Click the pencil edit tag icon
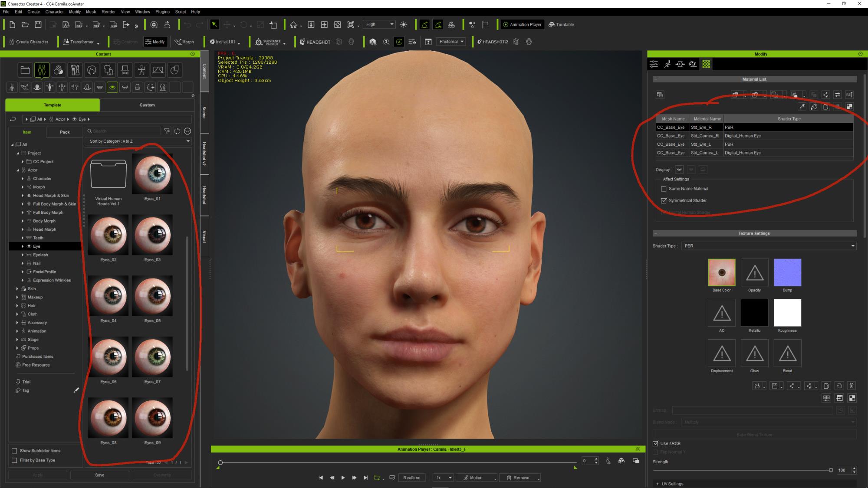This screenshot has height=488, width=868. (x=76, y=390)
